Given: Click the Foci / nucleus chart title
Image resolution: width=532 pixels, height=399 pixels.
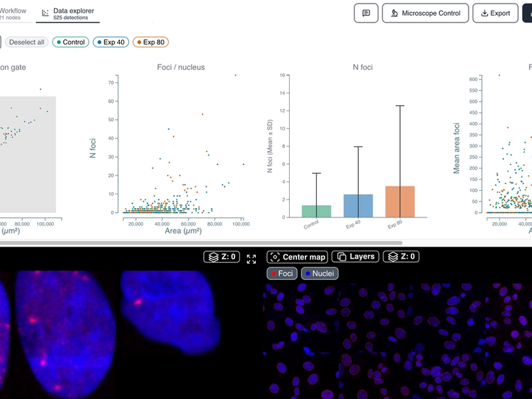Looking at the screenshot, I should coord(181,67).
